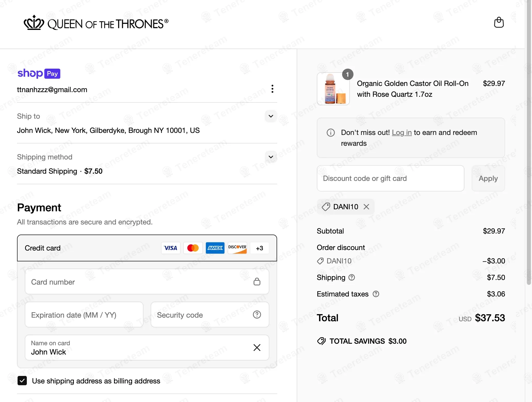Click the security code help icon

tap(257, 315)
